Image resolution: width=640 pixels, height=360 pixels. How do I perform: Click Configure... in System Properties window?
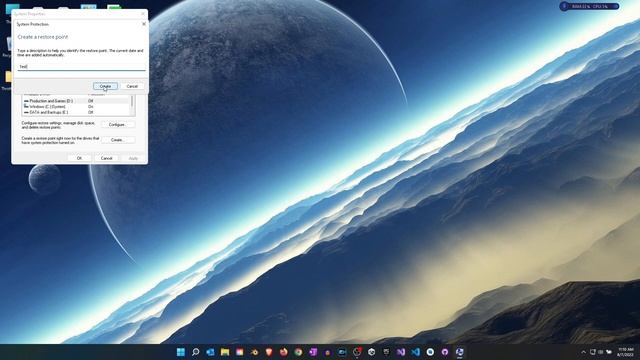point(118,124)
